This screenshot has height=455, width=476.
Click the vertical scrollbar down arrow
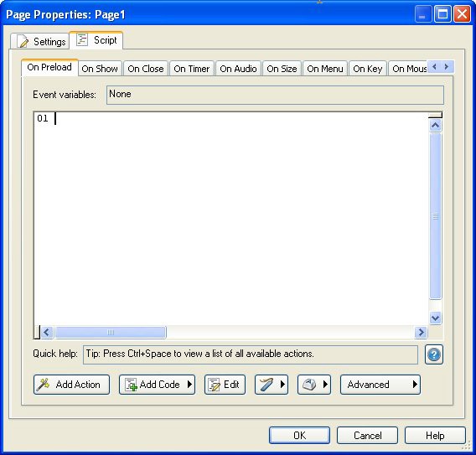pyautogui.click(x=435, y=318)
